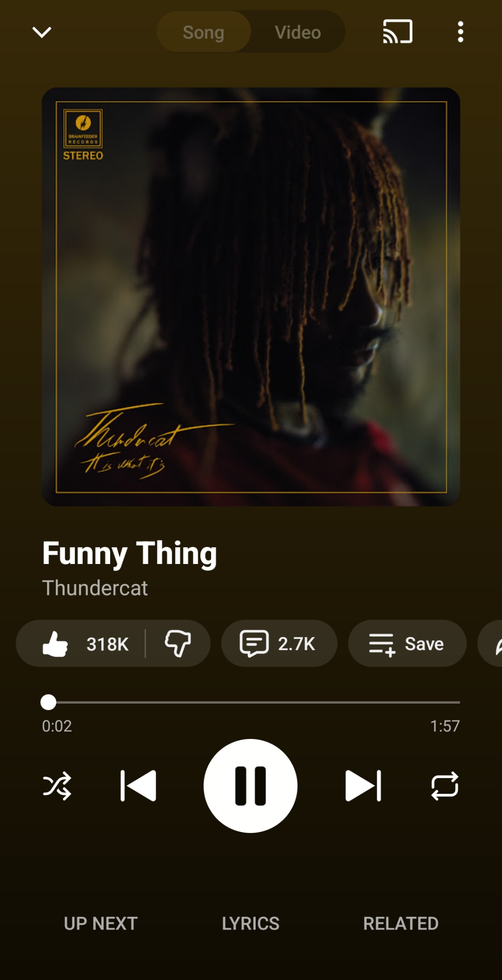Toggle shuffle mode

[57, 786]
